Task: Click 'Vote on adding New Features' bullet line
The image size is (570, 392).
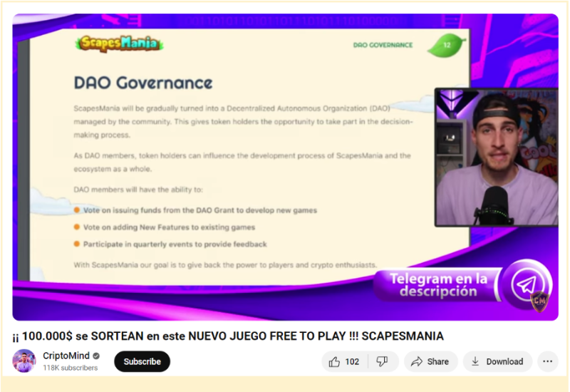Action: [x=165, y=227]
